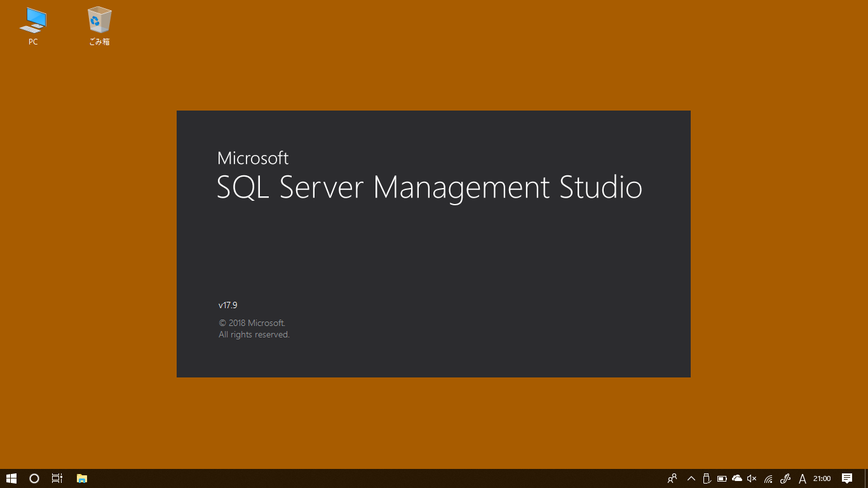Open battery status icon
The width and height of the screenshot is (868, 488).
pos(722,478)
